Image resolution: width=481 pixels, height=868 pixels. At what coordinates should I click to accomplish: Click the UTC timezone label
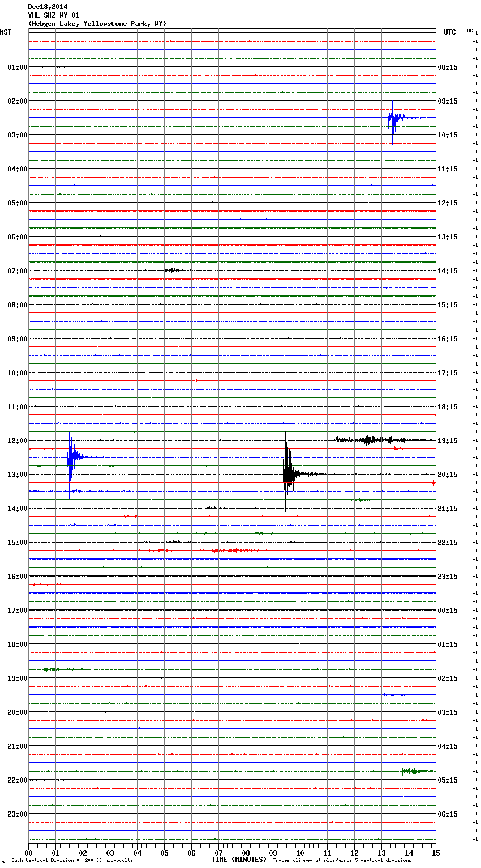[x=450, y=32]
